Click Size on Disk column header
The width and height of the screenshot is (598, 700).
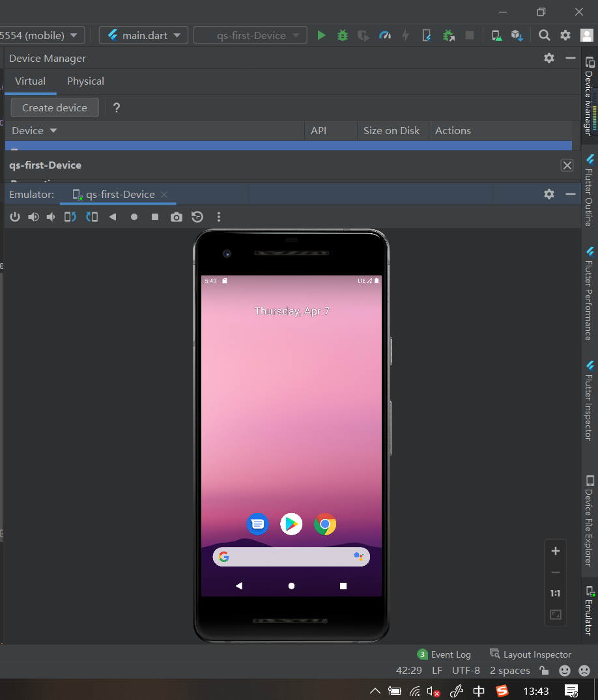(392, 131)
